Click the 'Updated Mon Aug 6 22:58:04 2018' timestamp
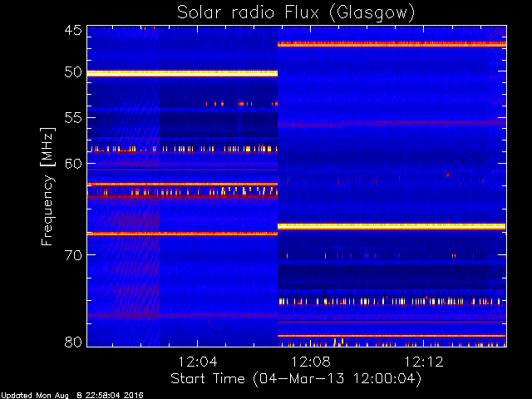Viewport: 532px width, 399px height. 72,396
